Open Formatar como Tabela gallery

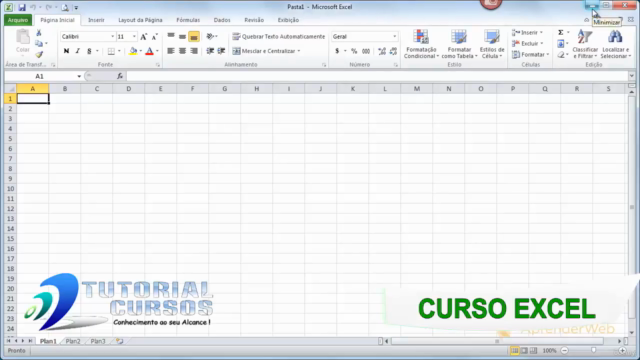(459, 44)
